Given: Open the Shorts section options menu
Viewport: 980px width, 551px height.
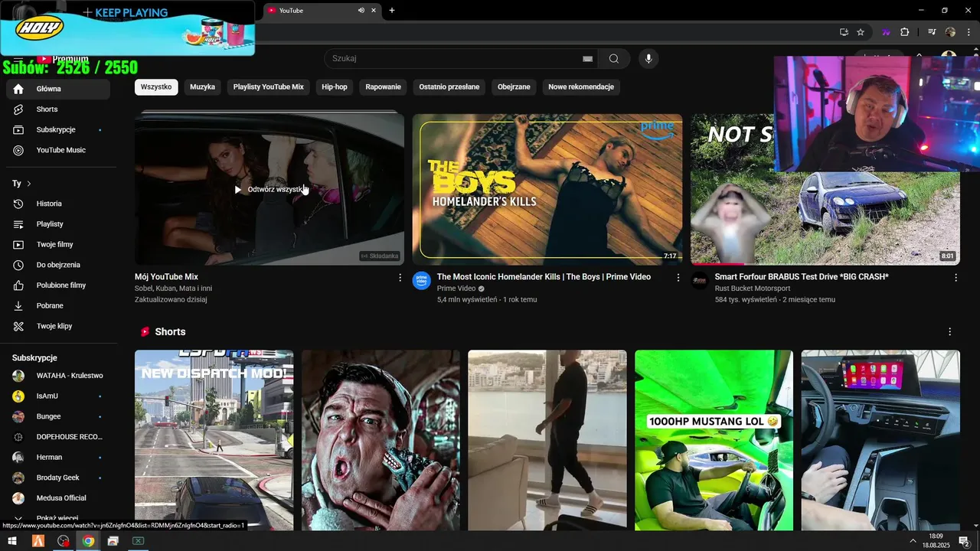Looking at the screenshot, I should 949,332.
